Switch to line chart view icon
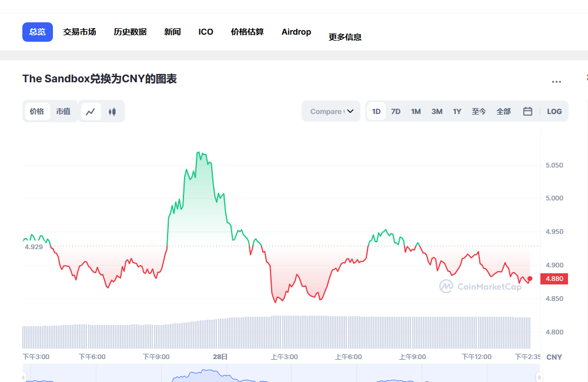Image resolution: width=588 pixels, height=382 pixels. [x=91, y=112]
